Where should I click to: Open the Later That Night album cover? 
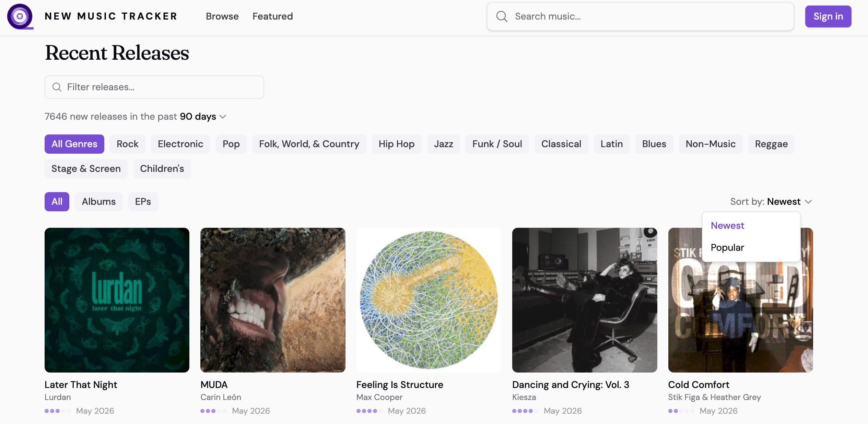tap(117, 300)
